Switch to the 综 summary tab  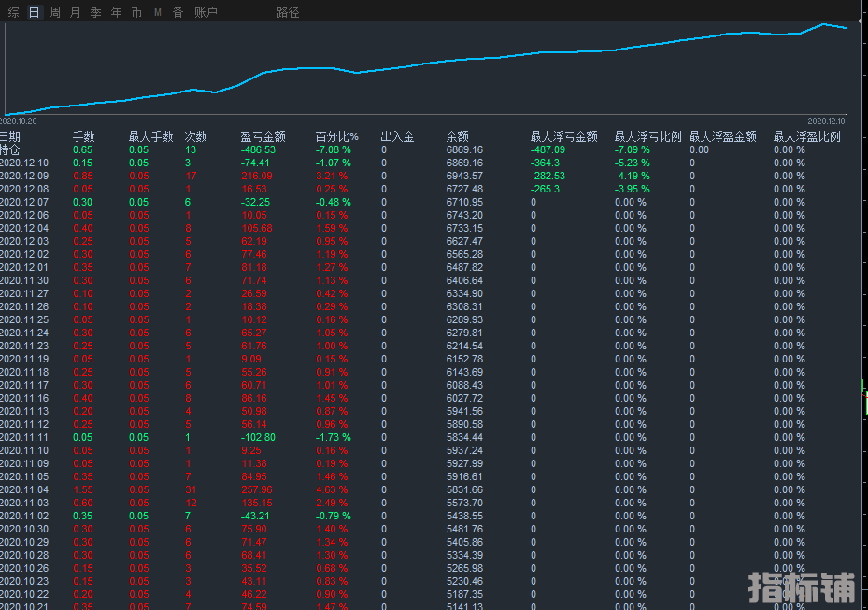click(x=13, y=12)
